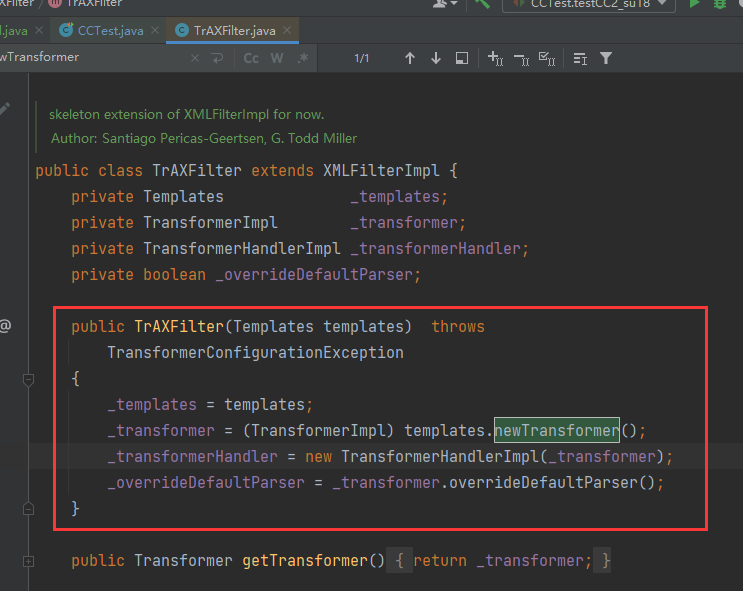Open search results in Find window
This screenshot has height=591, width=743.
click(x=462, y=58)
